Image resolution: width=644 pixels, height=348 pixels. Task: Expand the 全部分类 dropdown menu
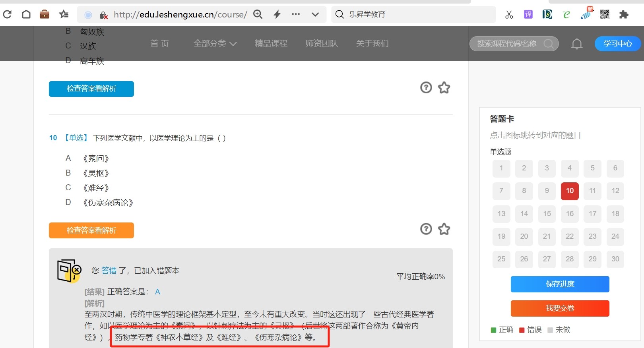click(215, 43)
